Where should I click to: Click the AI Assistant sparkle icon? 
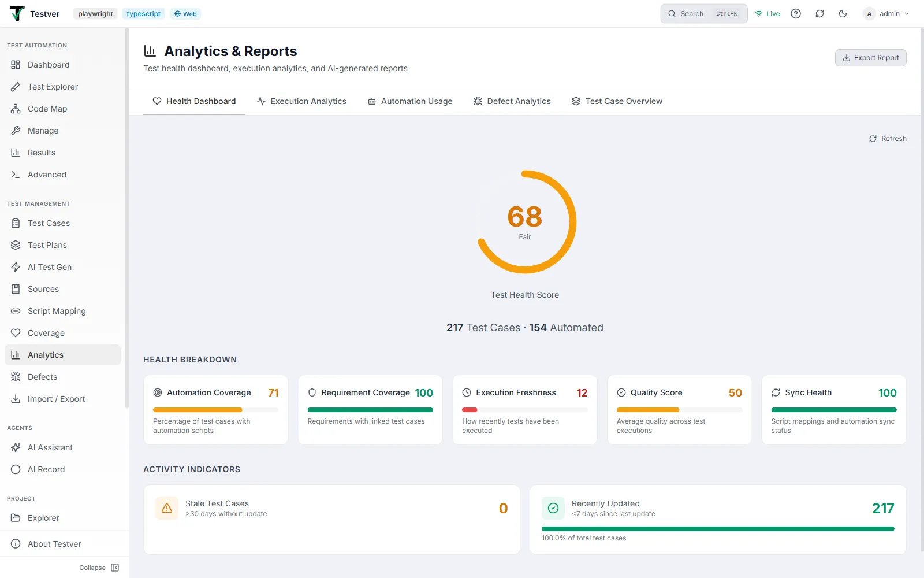click(16, 447)
